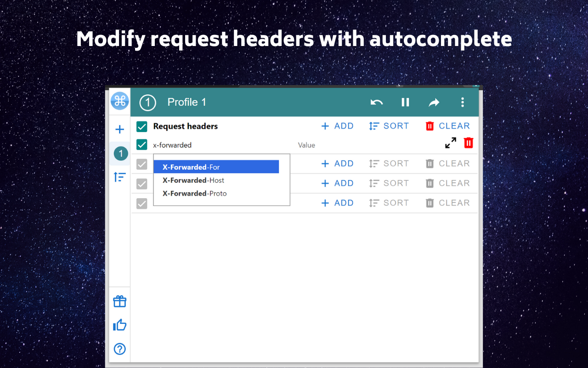This screenshot has height=368, width=588.
Task: Choose X-Forwarded-Proto from the suggestions
Action: tap(194, 193)
